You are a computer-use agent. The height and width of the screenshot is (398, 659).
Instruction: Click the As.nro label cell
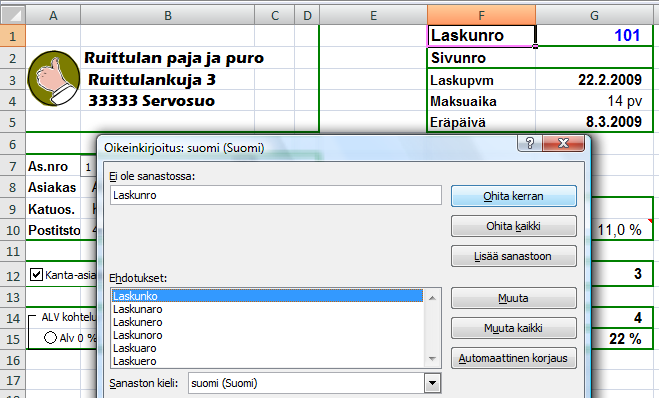[x=53, y=166]
